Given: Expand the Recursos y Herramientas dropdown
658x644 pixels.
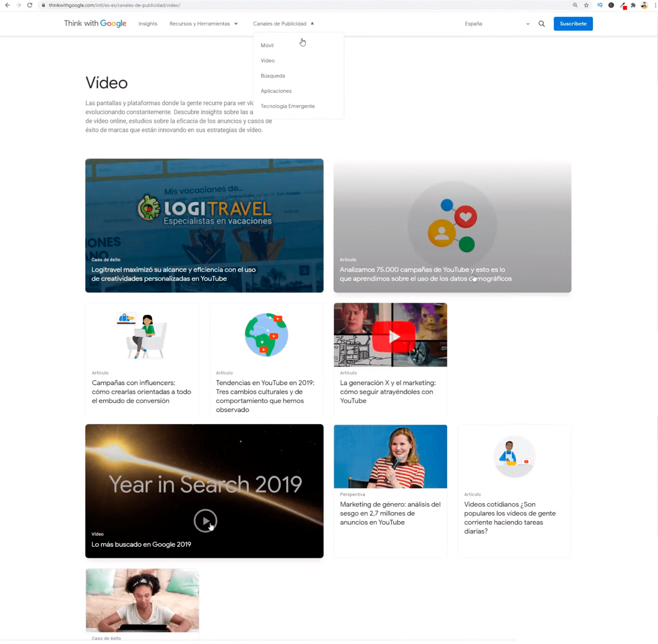Looking at the screenshot, I should point(203,24).
